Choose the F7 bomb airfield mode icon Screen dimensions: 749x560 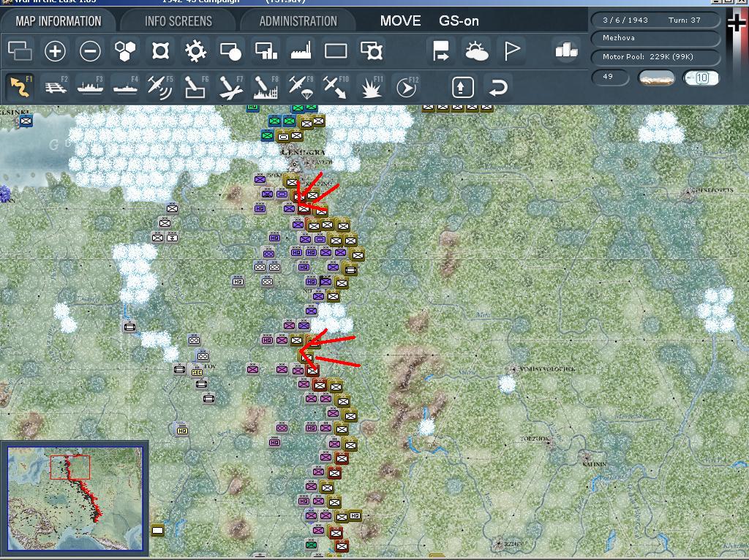click(230, 88)
